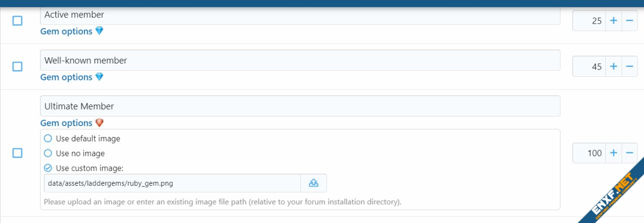Expand Gem options under Well-known member
Screen dimensions: 644x223
point(66,77)
